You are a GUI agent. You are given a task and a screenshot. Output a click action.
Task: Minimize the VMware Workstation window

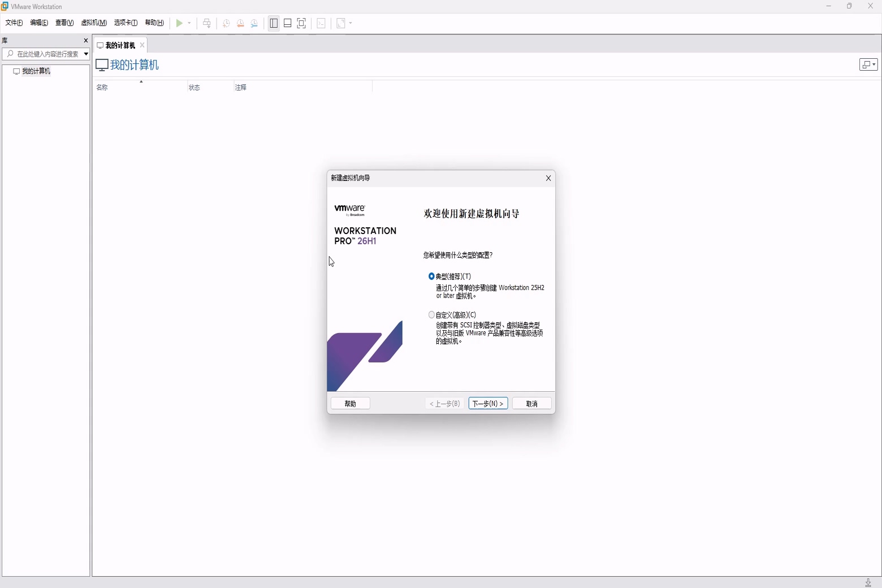pos(828,6)
